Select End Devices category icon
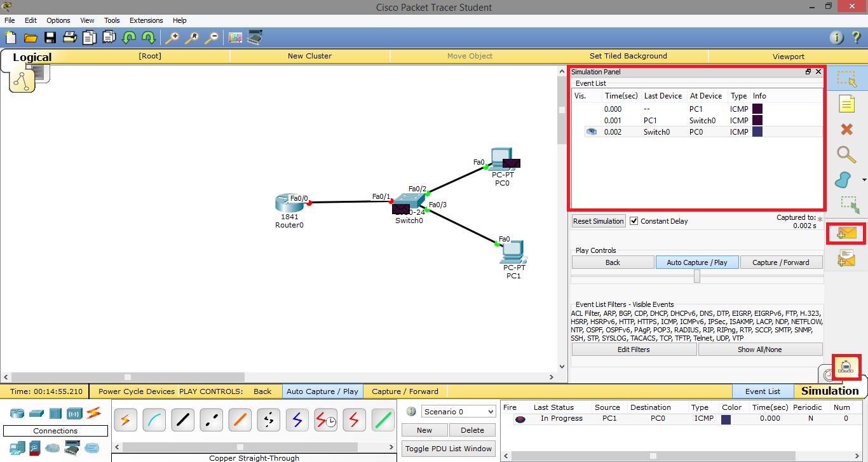This screenshot has width=868, height=462. pyautogui.click(x=17, y=448)
